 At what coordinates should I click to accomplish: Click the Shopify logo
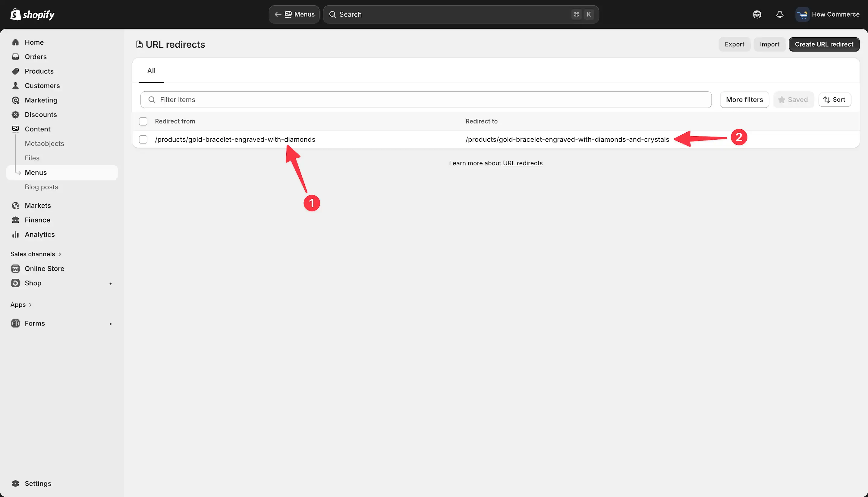[x=33, y=14]
